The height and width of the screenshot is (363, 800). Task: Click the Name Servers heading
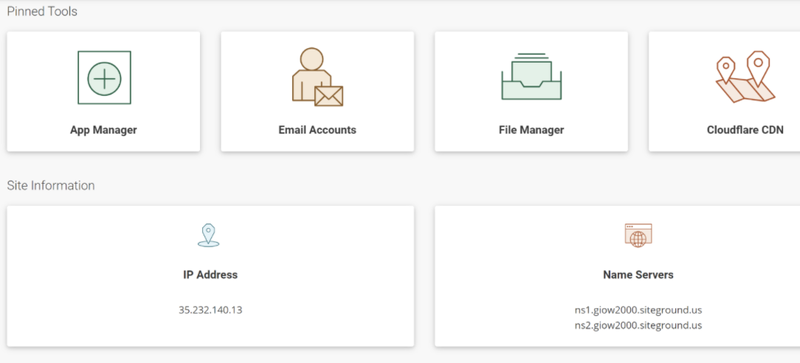[638, 275]
